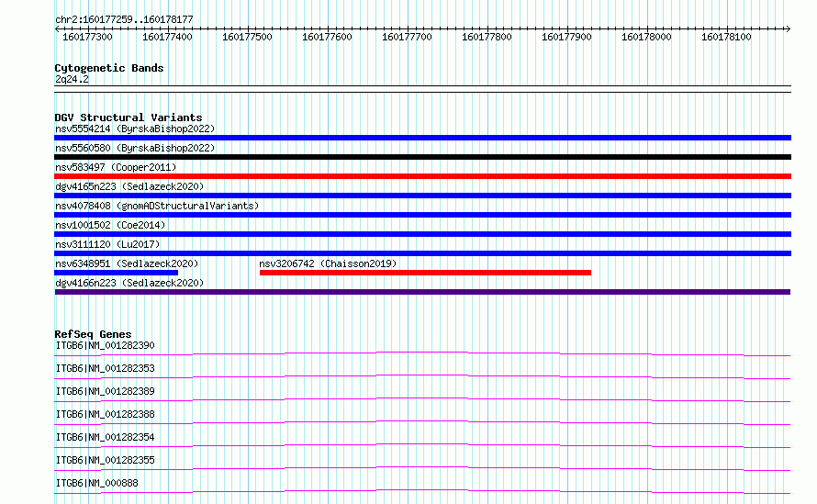
Task: Click the ruler's right arrowhead
Action: (789, 29)
